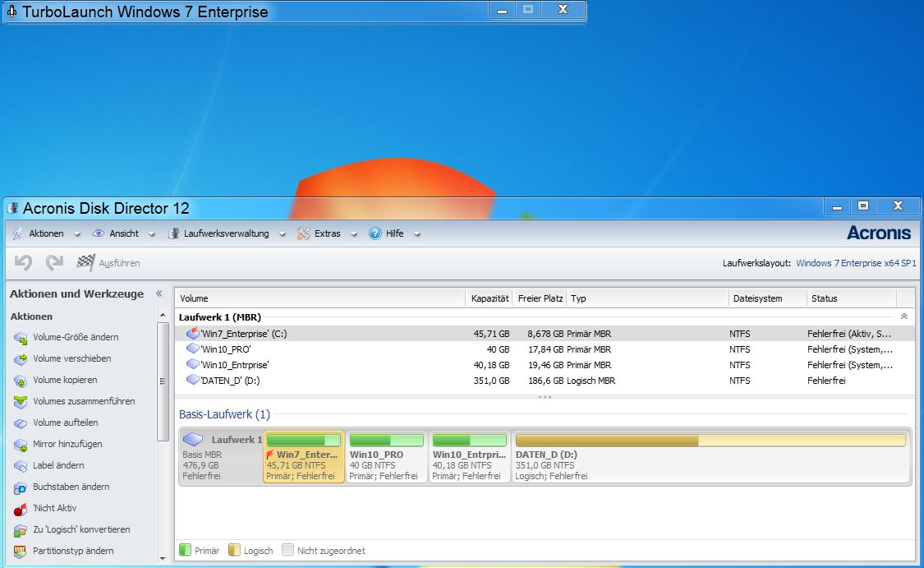Click the Volume verschieben icon
The width and height of the screenshot is (924, 568).
point(21,359)
